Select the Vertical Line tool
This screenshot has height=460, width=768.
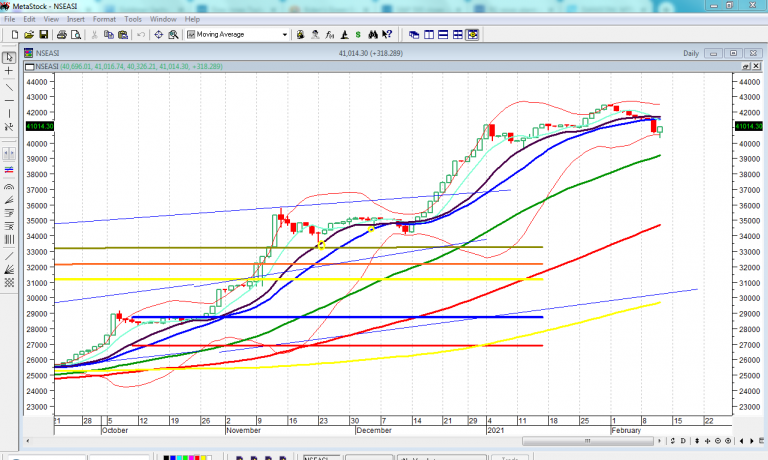[9, 114]
